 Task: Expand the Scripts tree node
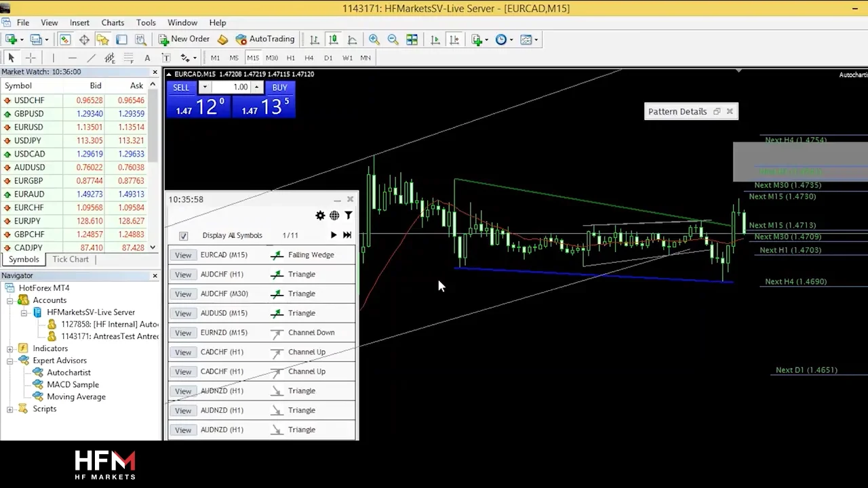pos(10,409)
